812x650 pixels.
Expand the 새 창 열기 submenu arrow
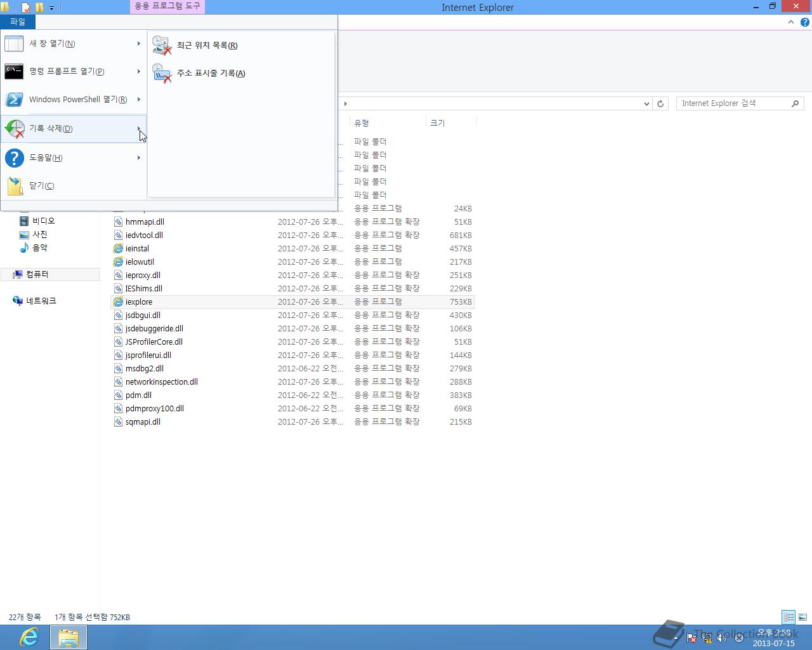[x=138, y=44]
